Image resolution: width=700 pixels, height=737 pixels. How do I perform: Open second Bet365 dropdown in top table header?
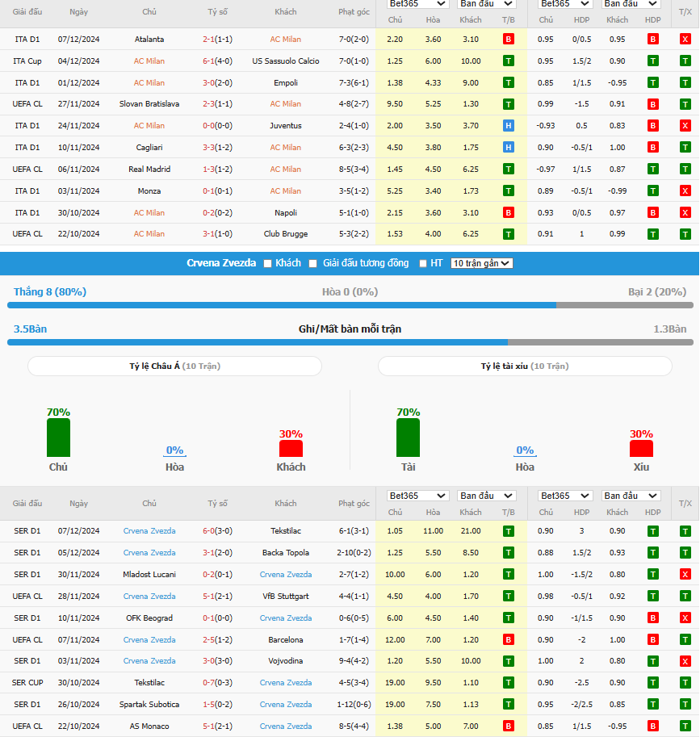[x=564, y=4]
